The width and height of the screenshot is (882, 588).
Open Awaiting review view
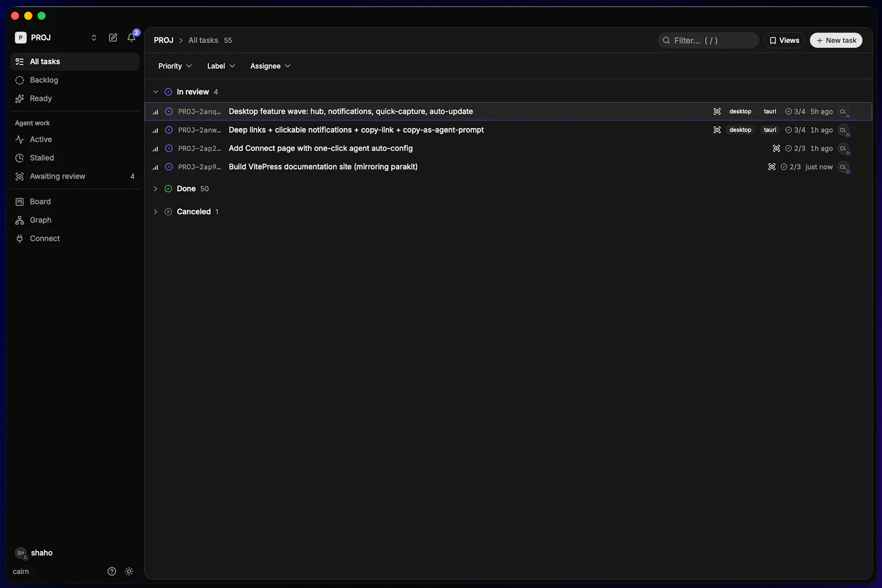click(75, 176)
